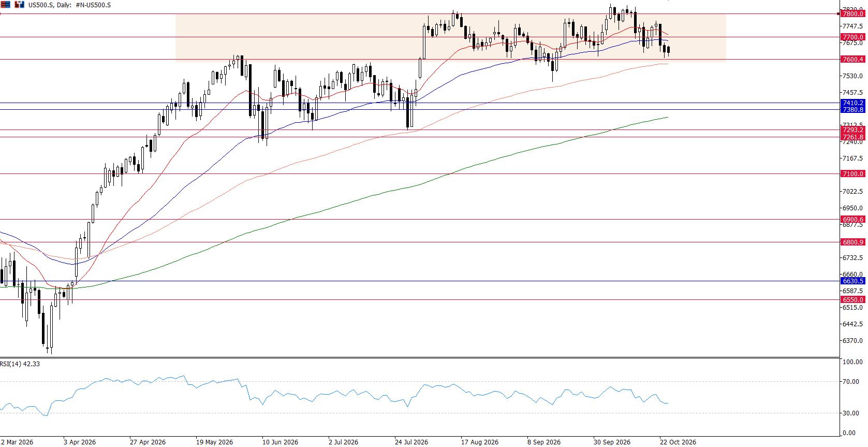The width and height of the screenshot is (868, 447).
Task: Click the chart title US500.S, Daily
Action: point(50,5)
